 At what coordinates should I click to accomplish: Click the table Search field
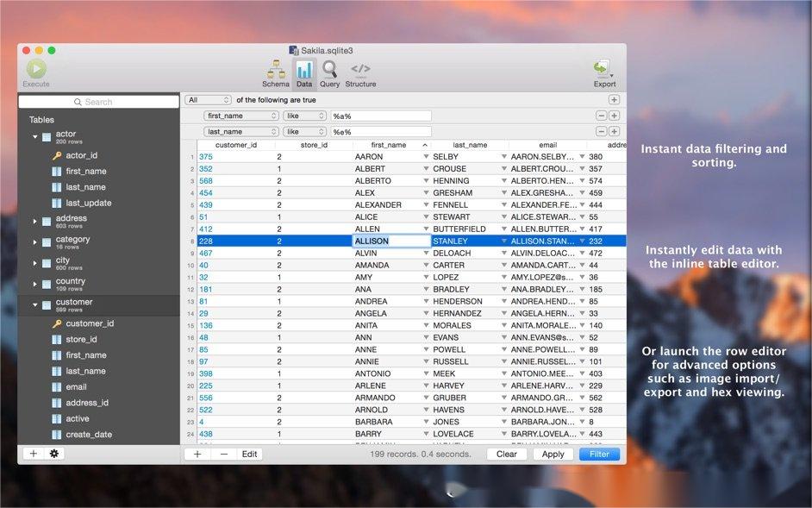pos(99,102)
